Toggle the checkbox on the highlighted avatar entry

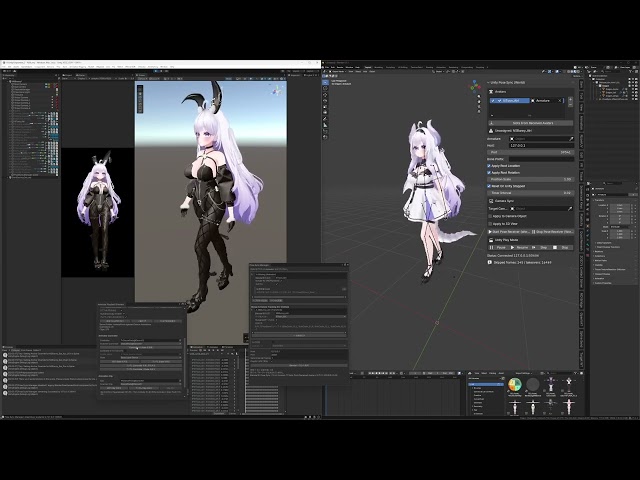pos(493,100)
